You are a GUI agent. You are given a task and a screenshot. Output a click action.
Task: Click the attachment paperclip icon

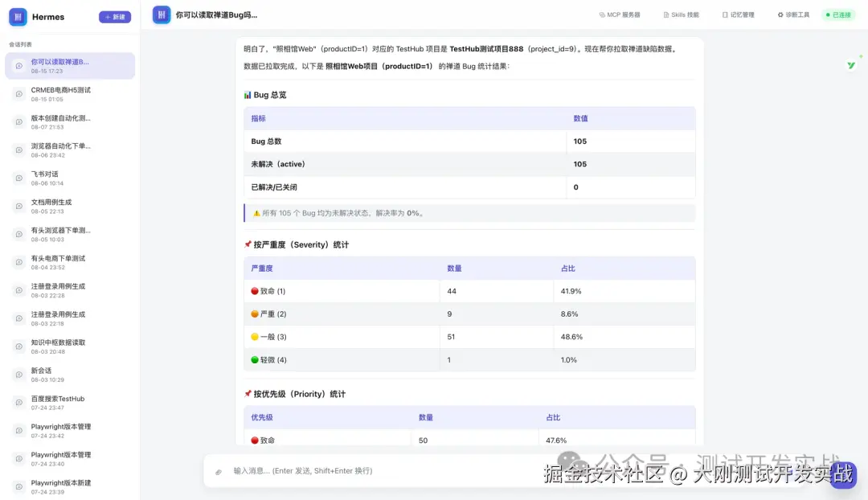pos(219,472)
